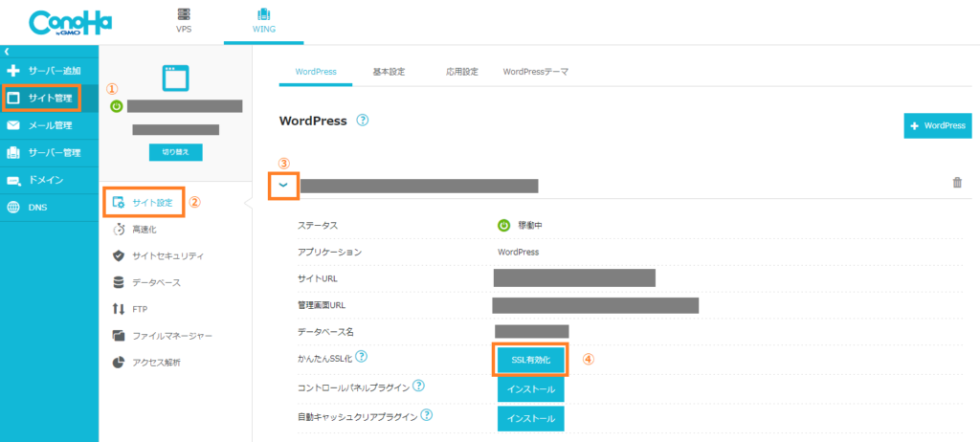Open DNS in the sidebar
The image size is (980, 442).
(50, 207)
